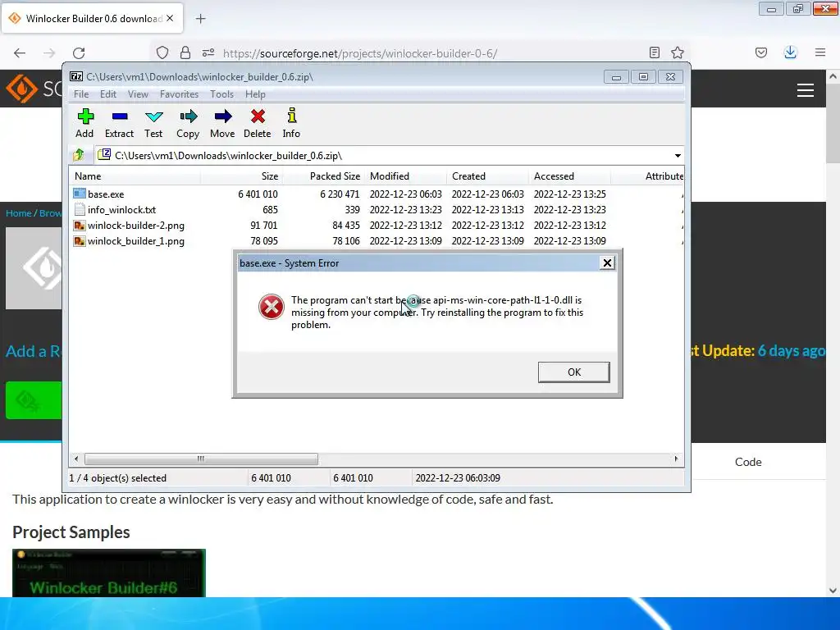Screen dimensions: 840x630
Task: Open the View menu
Action: (x=138, y=94)
